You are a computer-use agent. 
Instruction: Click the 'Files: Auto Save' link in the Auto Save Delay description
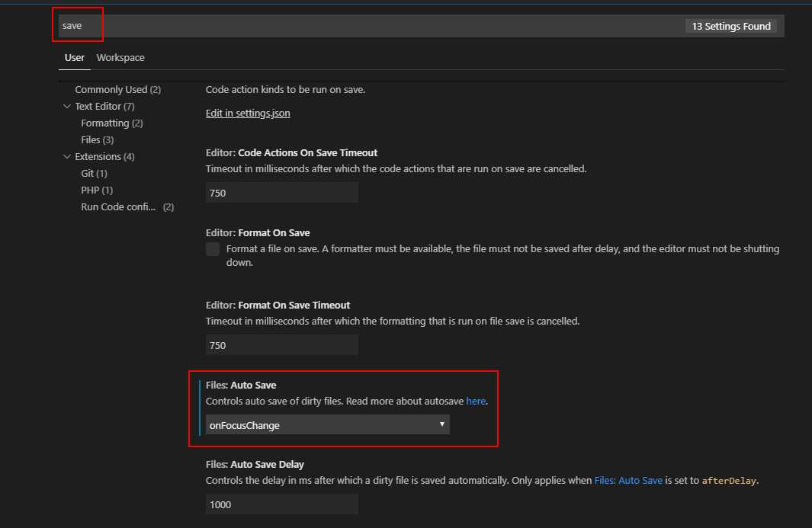[x=628, y=481]
